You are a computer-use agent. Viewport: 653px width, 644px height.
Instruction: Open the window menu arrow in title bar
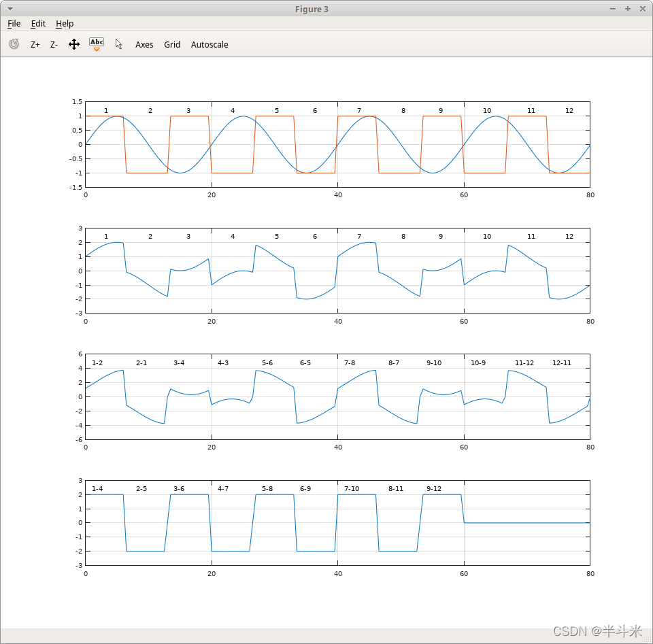pyautogui.click(x=10, y=9)
